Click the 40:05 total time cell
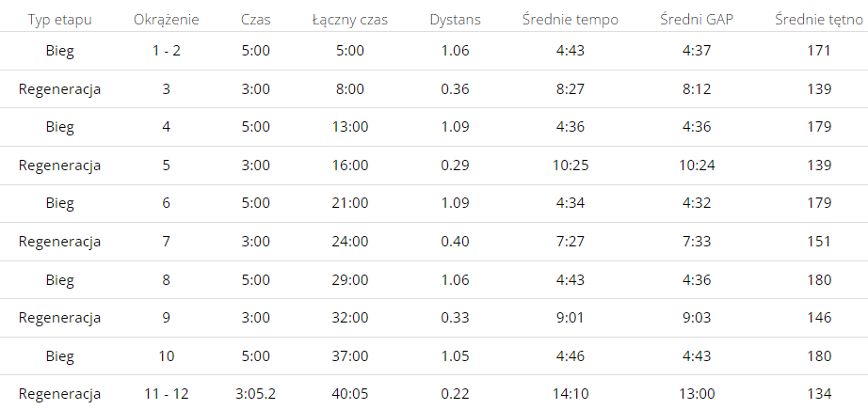868x410 pixels. [x=349, y=394]
